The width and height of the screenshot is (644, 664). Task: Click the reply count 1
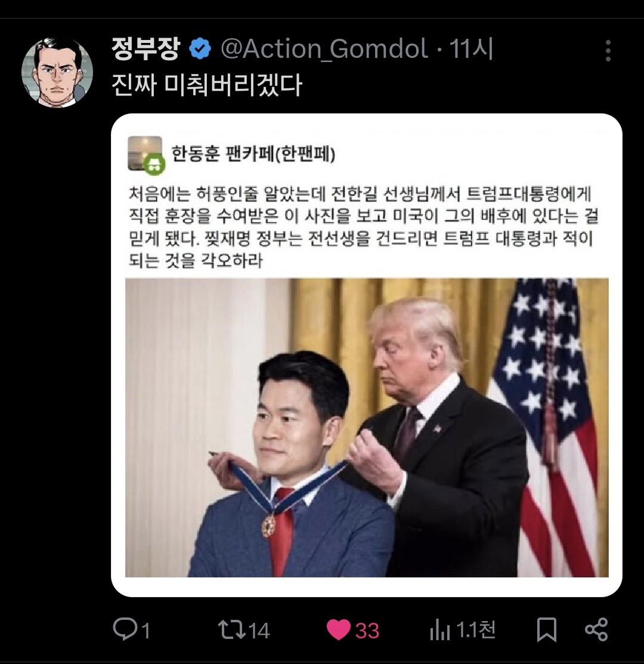click(x=146, y=631)
